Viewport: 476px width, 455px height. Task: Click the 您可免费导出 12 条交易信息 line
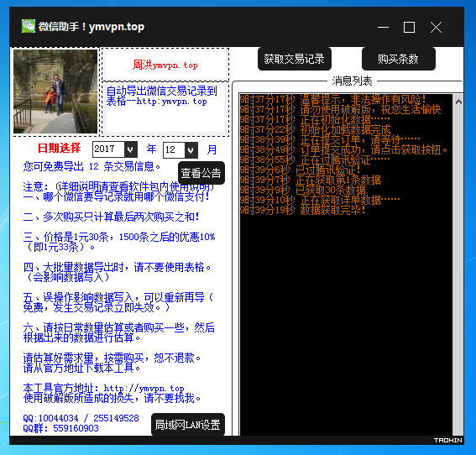point(92,166)
